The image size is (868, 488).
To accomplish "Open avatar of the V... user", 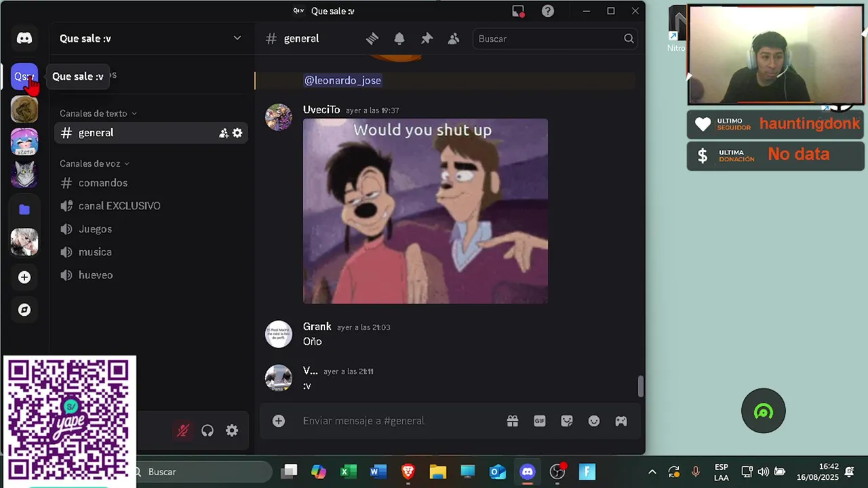I will tap(279, 378).
